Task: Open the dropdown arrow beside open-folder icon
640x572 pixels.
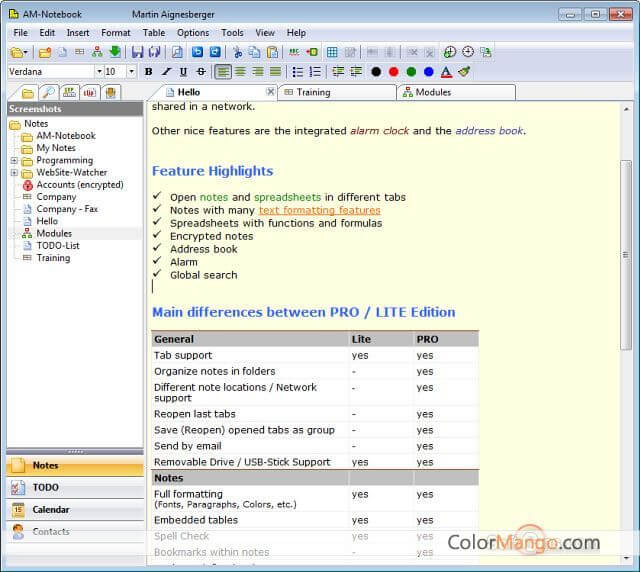Action: (26, 52)
